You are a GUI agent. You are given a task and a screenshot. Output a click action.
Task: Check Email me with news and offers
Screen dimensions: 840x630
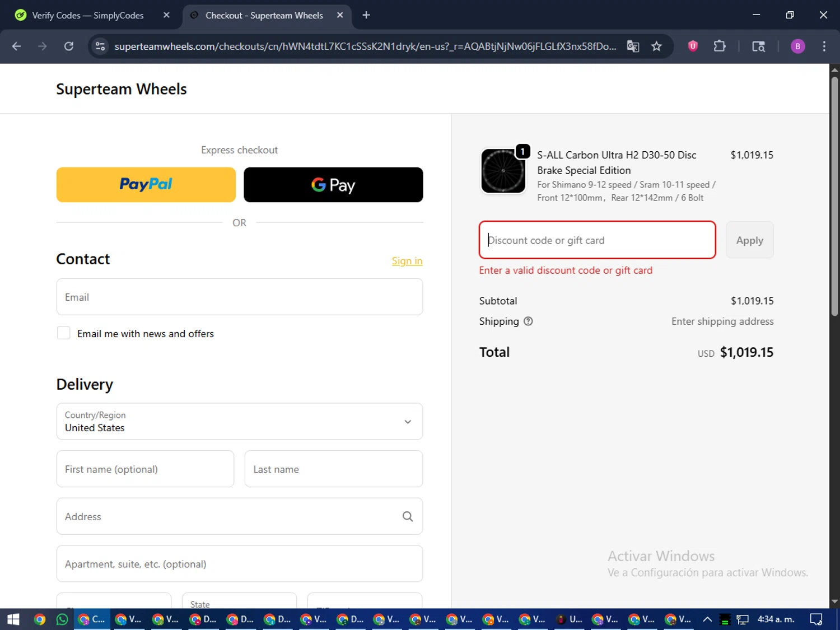point(64,333)
